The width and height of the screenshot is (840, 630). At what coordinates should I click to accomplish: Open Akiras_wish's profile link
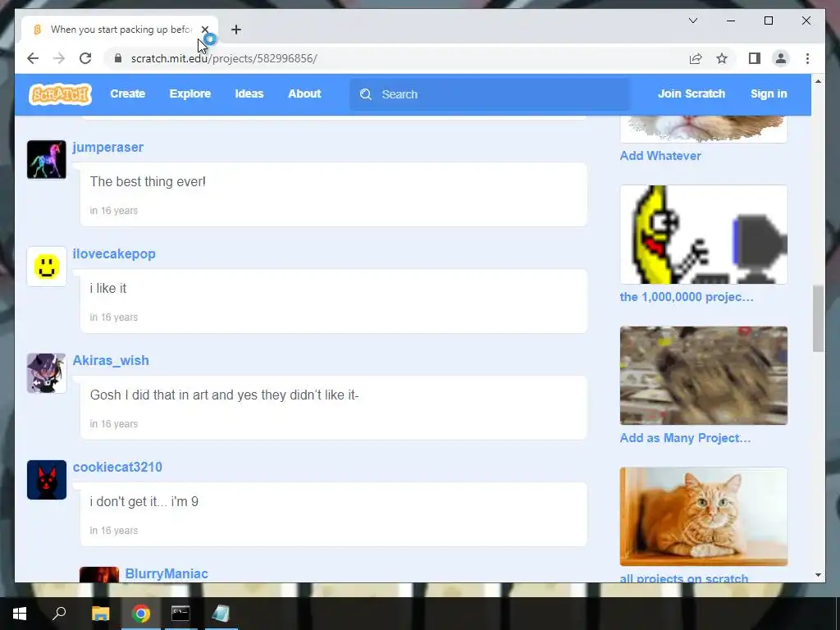(111, 361)
